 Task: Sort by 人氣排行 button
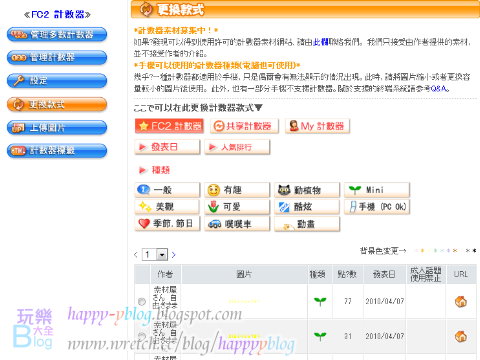tap(237, 147)
